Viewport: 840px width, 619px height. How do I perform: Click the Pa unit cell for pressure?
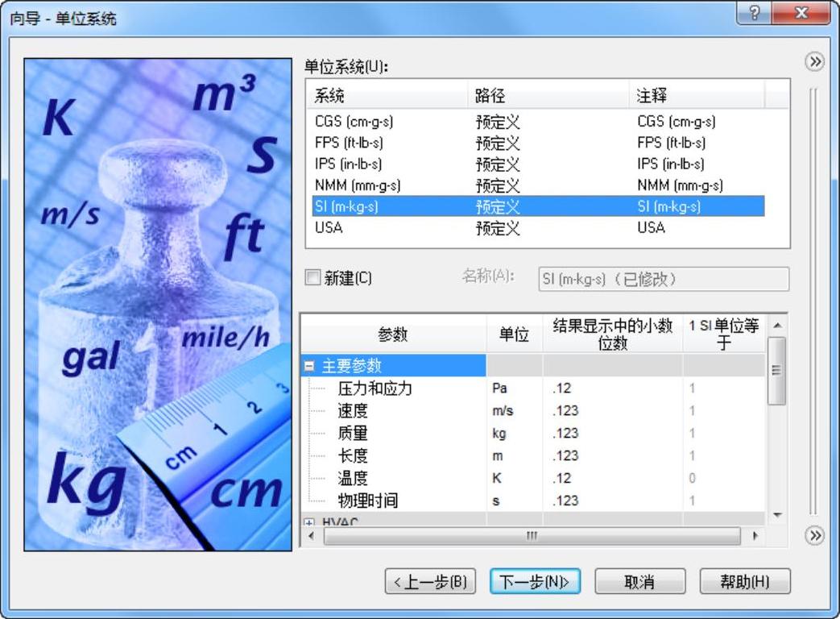(515, 388)
